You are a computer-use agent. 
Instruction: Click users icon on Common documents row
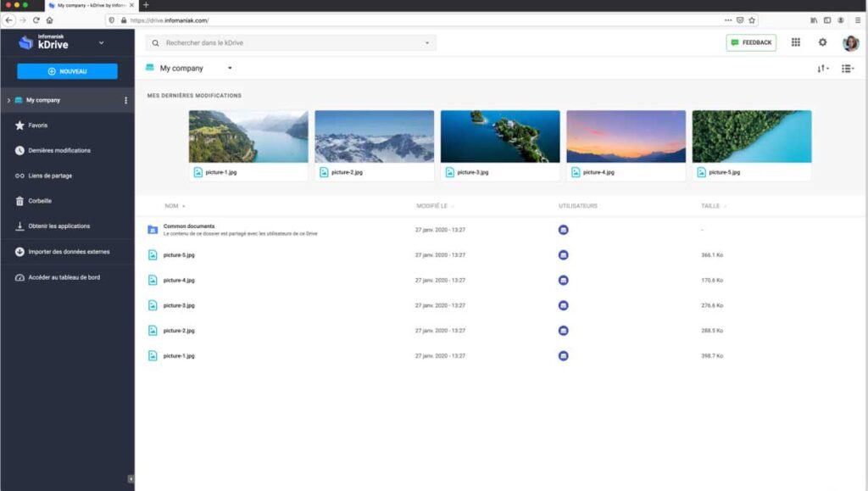pos(563,230)
